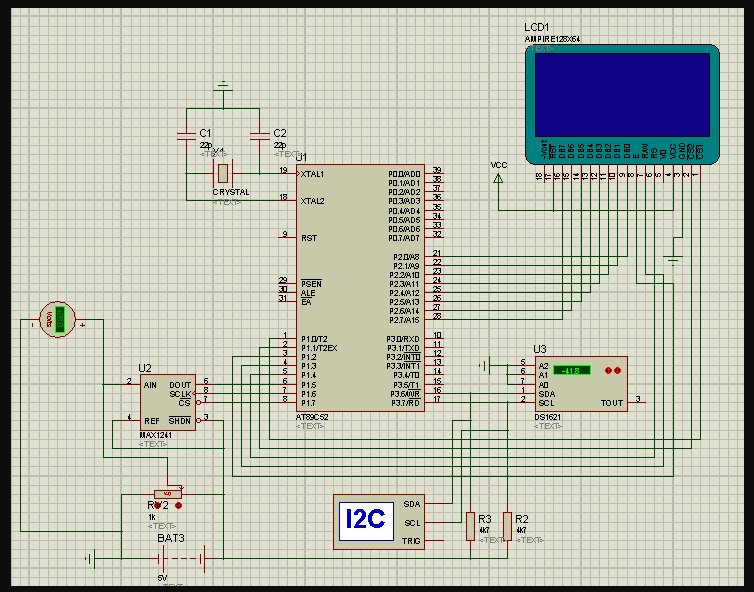
Task: Click the P3.0/RXD pin label
Action: 403,339
